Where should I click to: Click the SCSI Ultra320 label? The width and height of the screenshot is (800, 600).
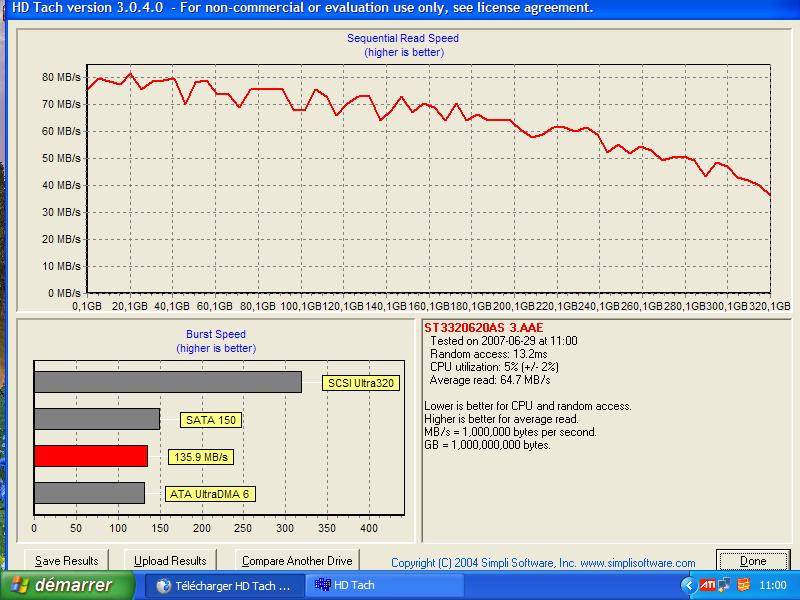pyautogui.click(x=360, y=383)
